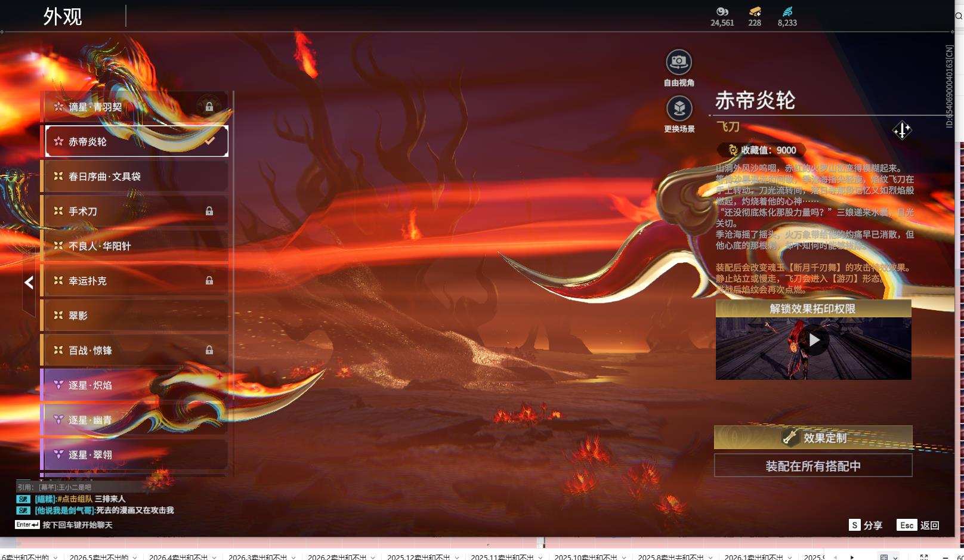
Task: Open the 2025.11卖出和不出 spreadsheet sheet tab
Action: [x=502, y=557]
